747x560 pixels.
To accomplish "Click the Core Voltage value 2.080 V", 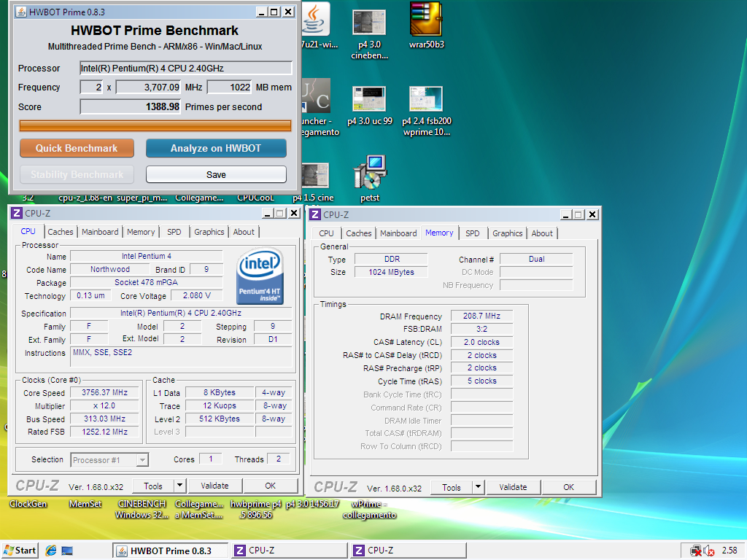I will point(197,296).
